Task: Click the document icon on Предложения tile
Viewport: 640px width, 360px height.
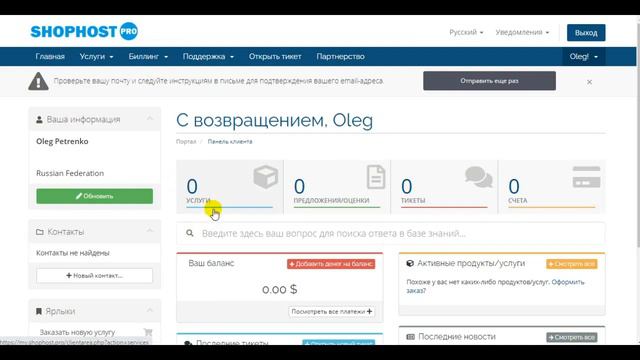Action: tap(376, 177)
